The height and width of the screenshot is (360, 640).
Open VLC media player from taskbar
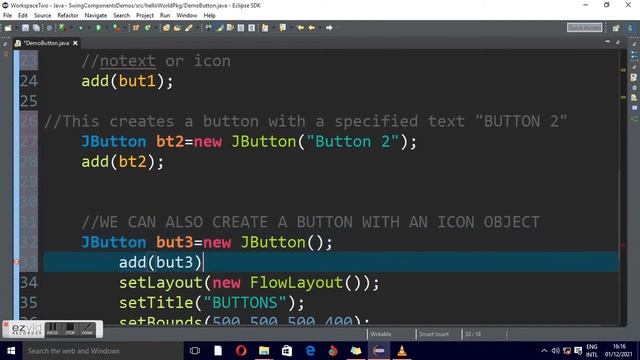tap(402, 351)
